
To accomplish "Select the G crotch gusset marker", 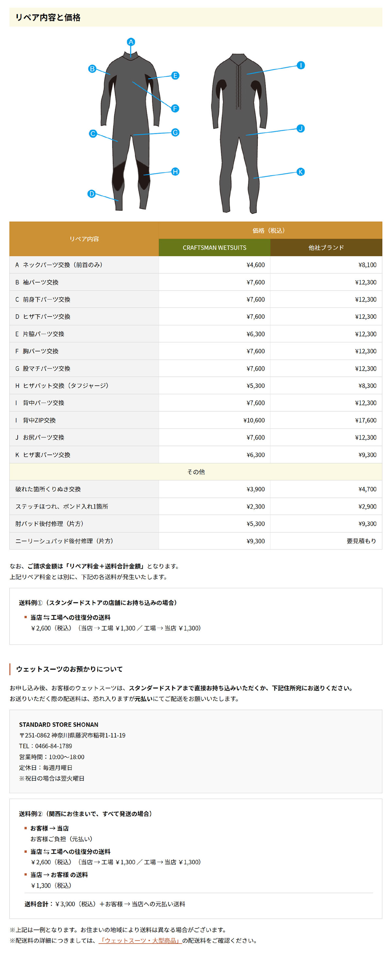I will pos(175,132).
